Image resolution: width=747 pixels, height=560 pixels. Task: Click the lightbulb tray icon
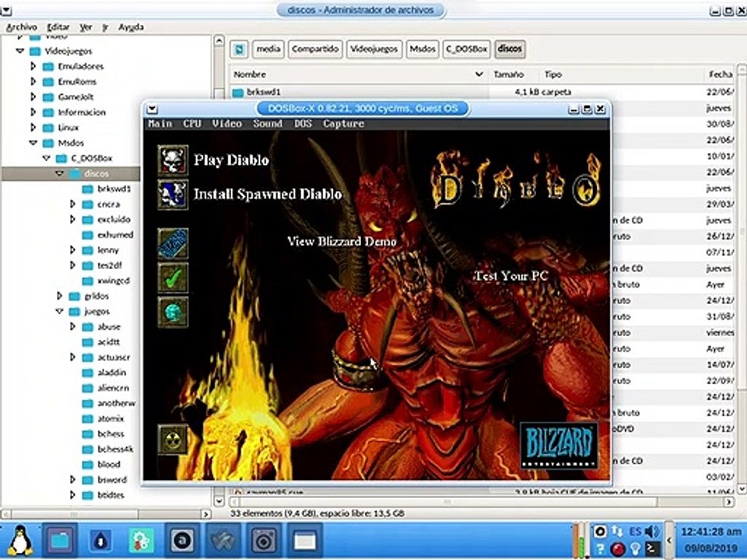635,549
